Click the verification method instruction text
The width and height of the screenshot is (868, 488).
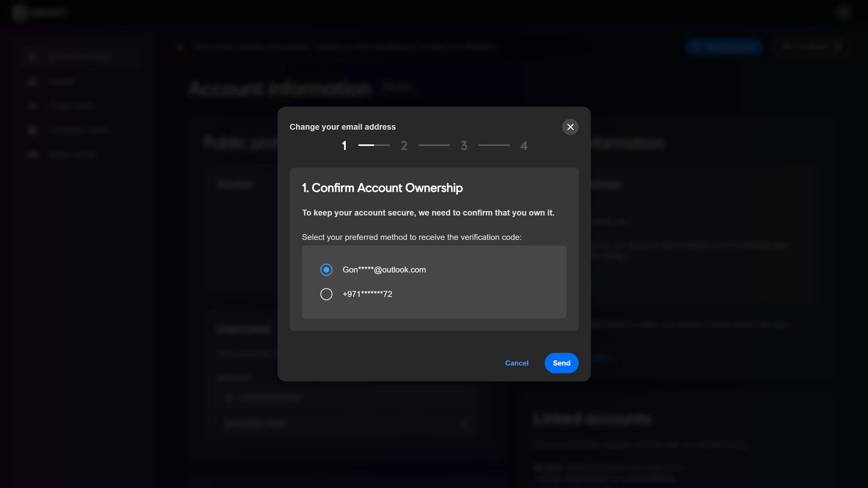click(411, 237)
